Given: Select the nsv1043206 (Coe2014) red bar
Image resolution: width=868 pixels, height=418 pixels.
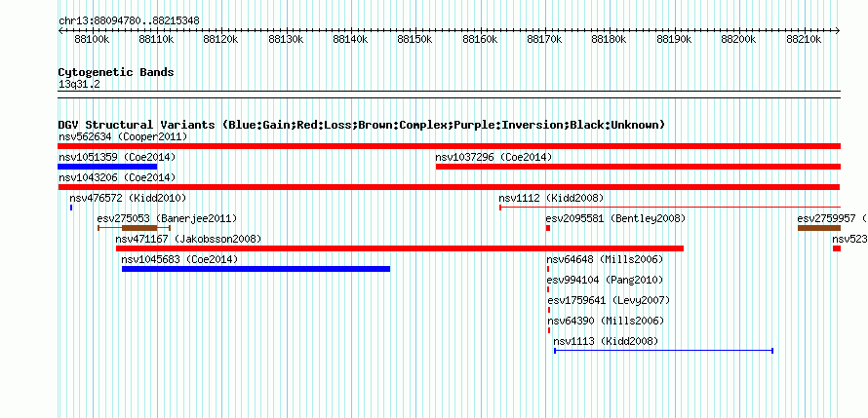Looking at the screenshot, I should pyautogui.click(x=449, y=187).
